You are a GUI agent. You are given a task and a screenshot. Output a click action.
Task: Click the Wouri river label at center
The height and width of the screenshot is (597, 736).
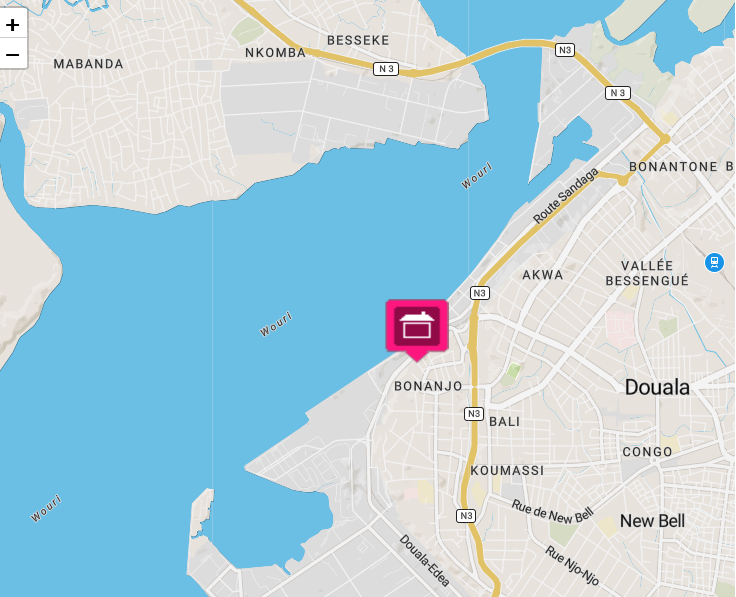point(276,324)
